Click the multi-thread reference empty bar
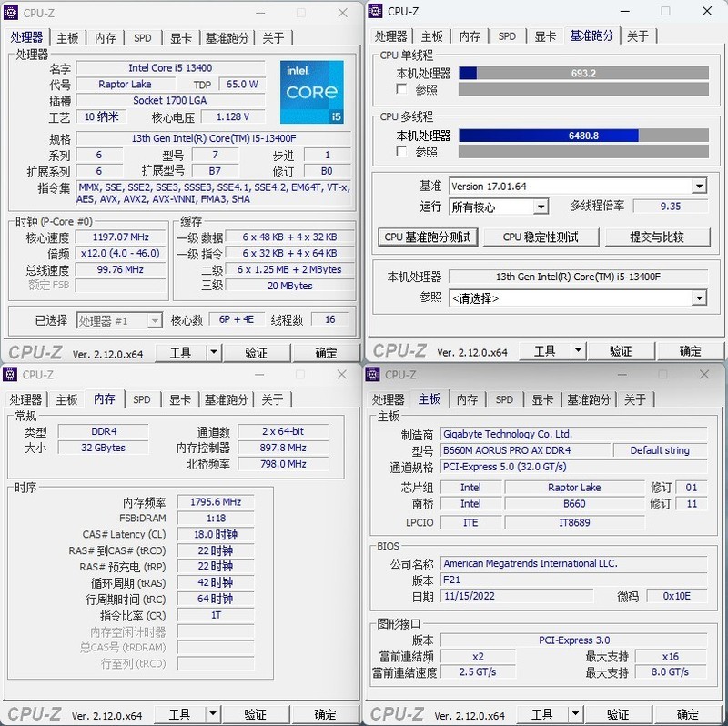The height and width of the screenshot is (726, 728). tap(583, 151)
